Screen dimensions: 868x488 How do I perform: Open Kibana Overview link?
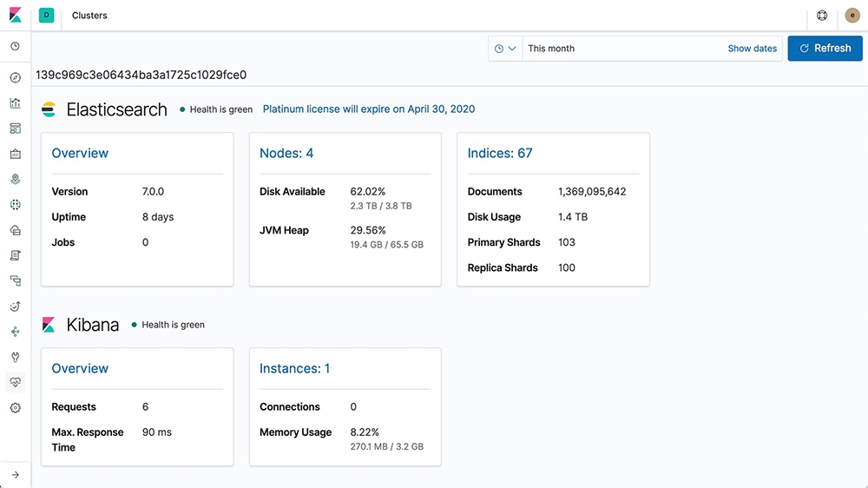[x=80, y=368]
